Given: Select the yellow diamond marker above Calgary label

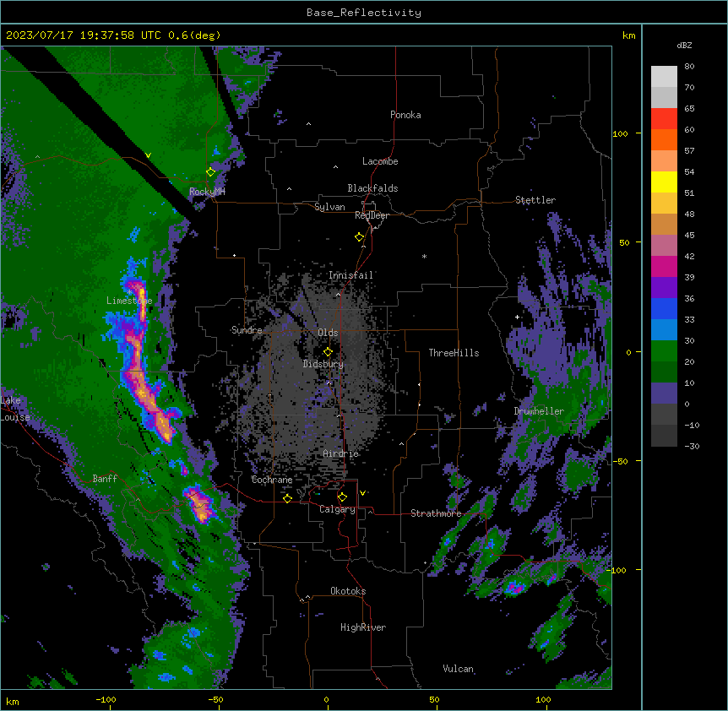Looking at the screenshot, I should pos(342,497).
